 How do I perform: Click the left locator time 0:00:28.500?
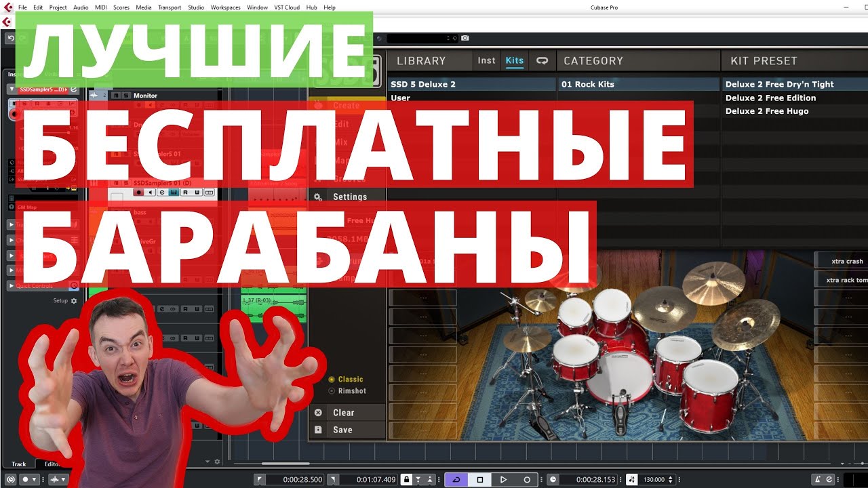294,479
